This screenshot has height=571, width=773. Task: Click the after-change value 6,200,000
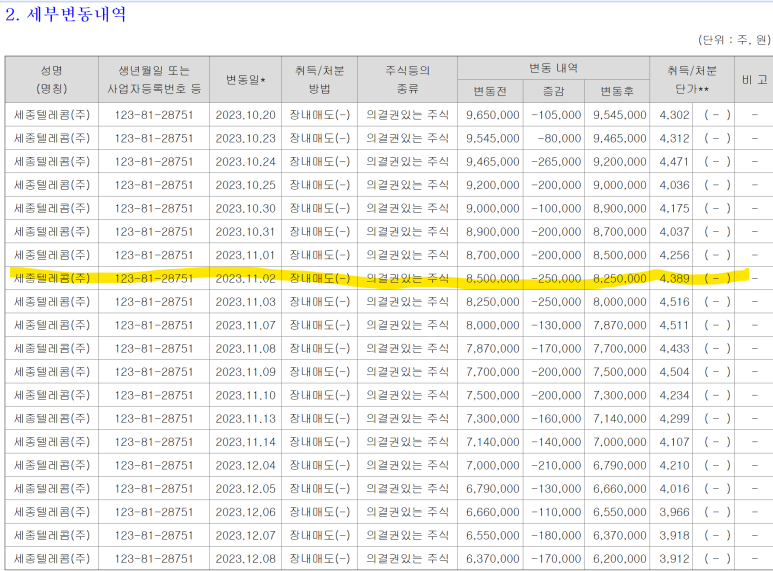click(x=620, y=559)
